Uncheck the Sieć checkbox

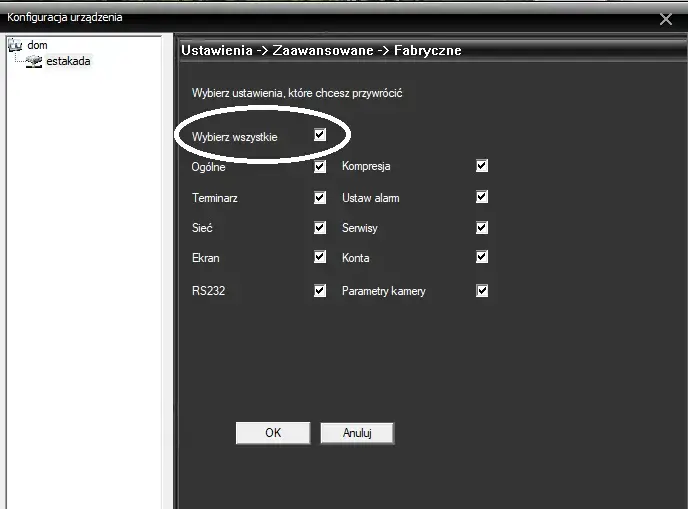[320, 228]
